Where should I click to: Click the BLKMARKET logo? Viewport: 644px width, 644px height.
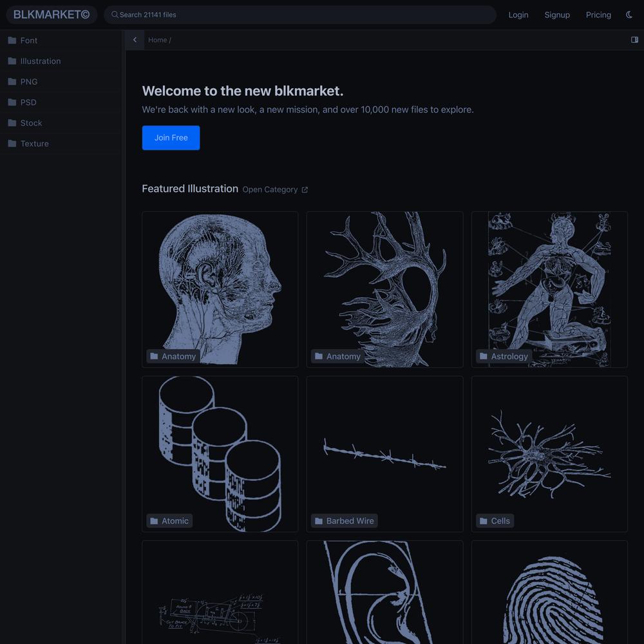[x=52, y=15]
